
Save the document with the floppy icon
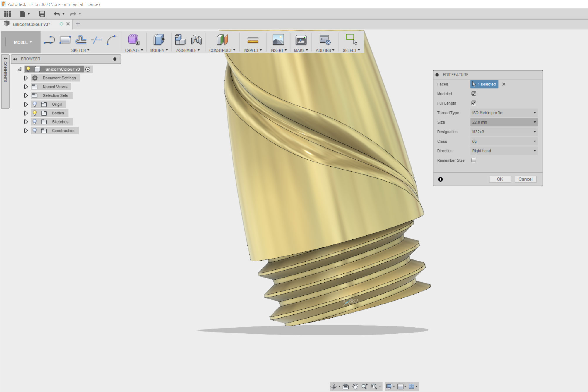coord(42,14)
